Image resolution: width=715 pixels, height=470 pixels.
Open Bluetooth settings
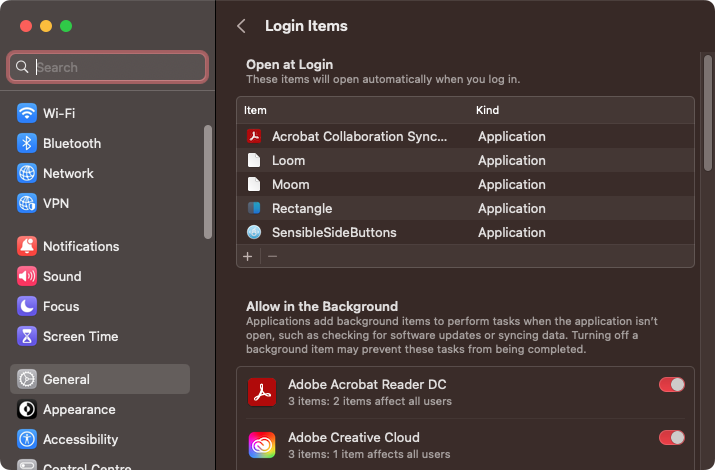point(100,143)
